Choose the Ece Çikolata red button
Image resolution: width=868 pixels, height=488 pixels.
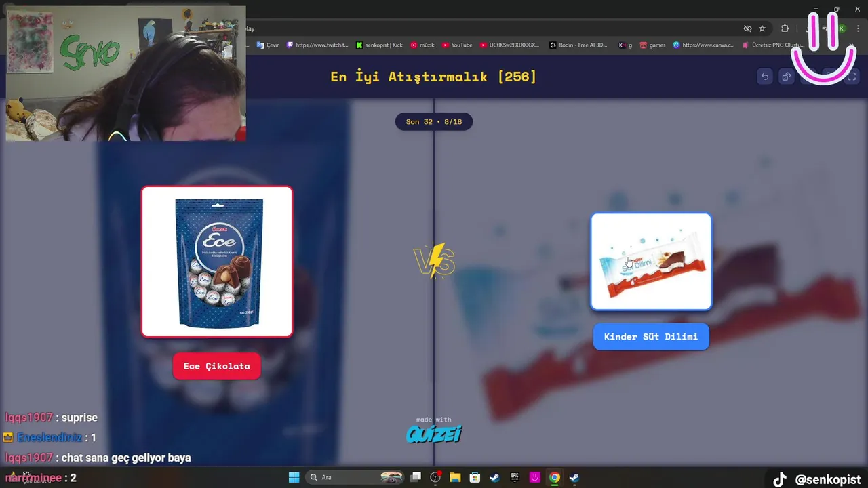click(x=217, y=366)
